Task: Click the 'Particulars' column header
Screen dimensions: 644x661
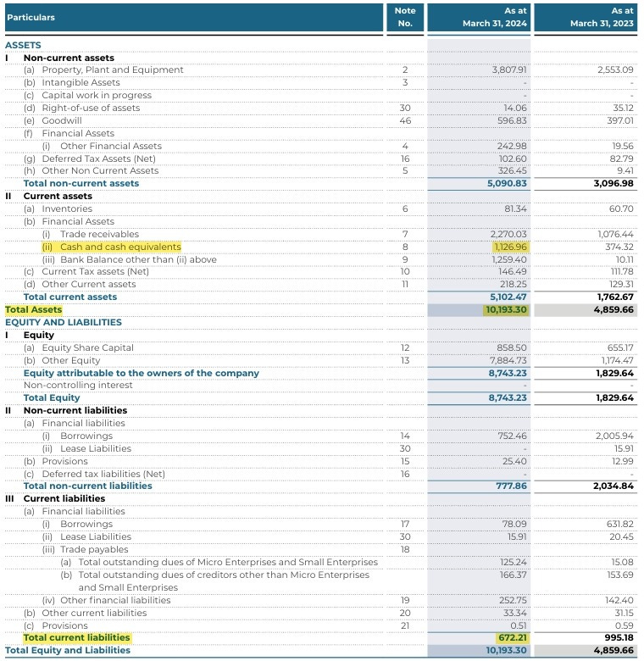Action: pos(194,17)
